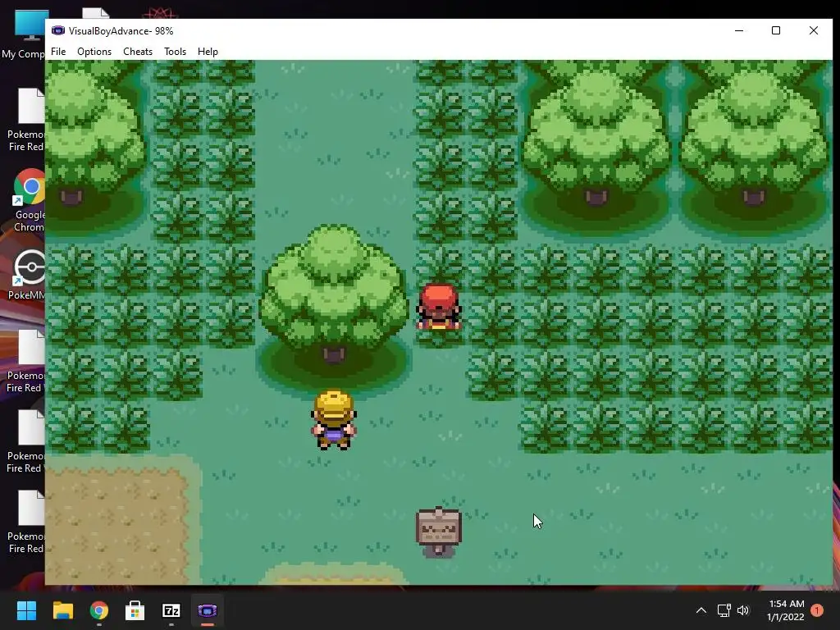Image resolution: width=840 pixels, height=630 pixels.
Task: Select the Google Chrome desktop shortcut
Action: coord(30,201)
